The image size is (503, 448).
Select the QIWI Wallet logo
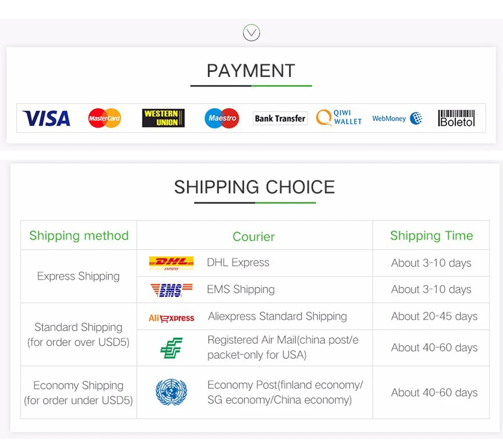[339, 117]
